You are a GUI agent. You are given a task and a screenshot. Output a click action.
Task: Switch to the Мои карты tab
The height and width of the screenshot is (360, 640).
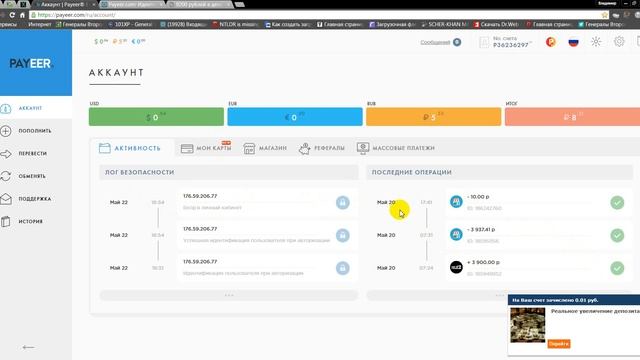tap(206, 148)
